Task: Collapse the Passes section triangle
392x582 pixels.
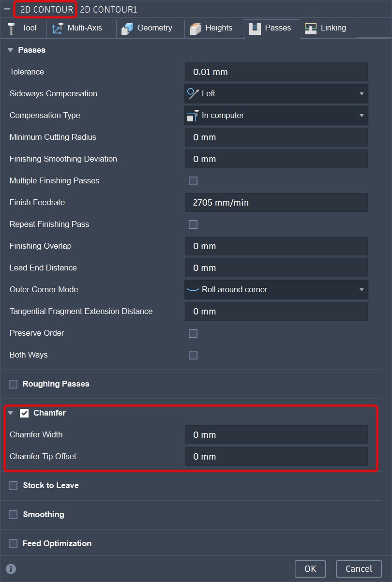Action: 10,50
